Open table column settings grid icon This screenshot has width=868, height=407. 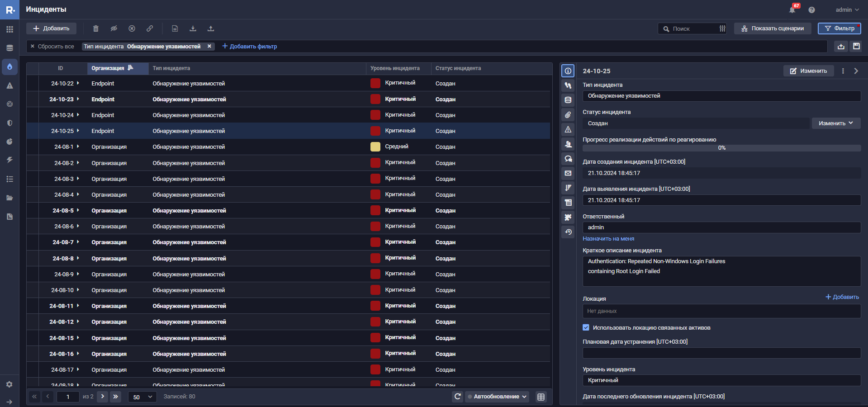pos(541,397)
